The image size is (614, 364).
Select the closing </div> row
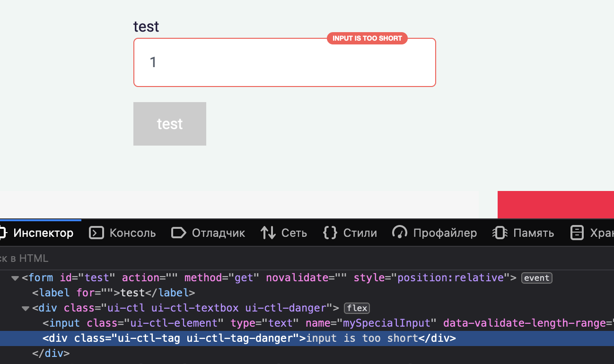click(307, 354)
